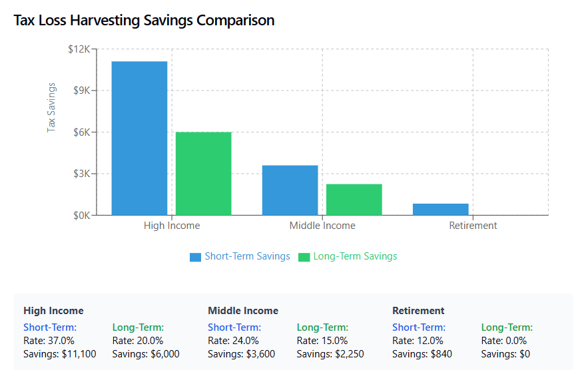Image resolution: width=588 pixels, height=386 pixels.
Task: Click the green Long-Term Savings legend swatch
Action: click(x=304, y=257)
